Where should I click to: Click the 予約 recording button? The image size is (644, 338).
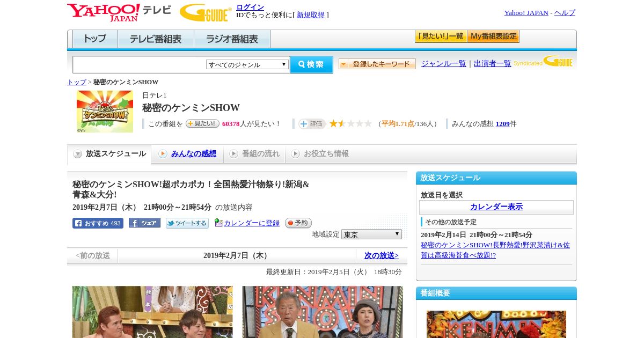[x=298, y=223]
